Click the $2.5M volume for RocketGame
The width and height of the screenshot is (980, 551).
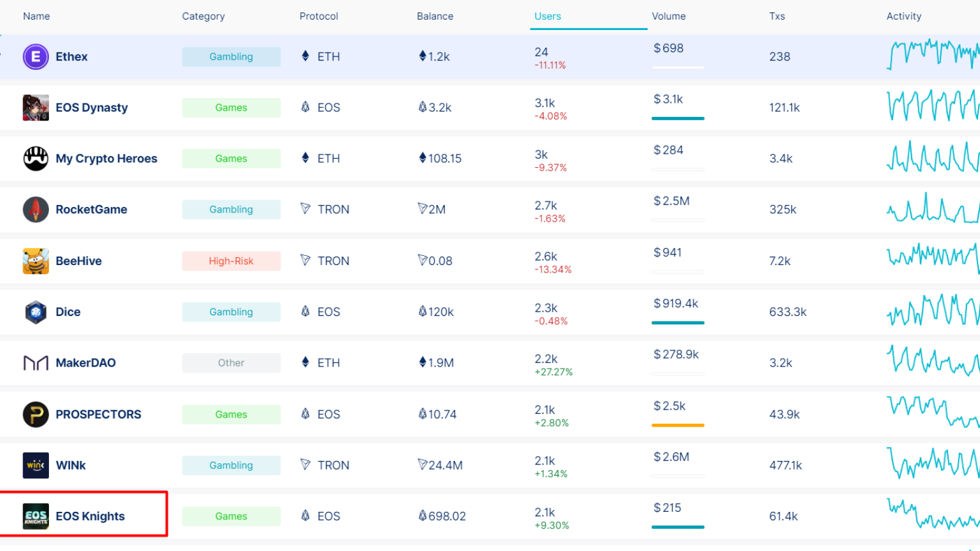point(671,201)
